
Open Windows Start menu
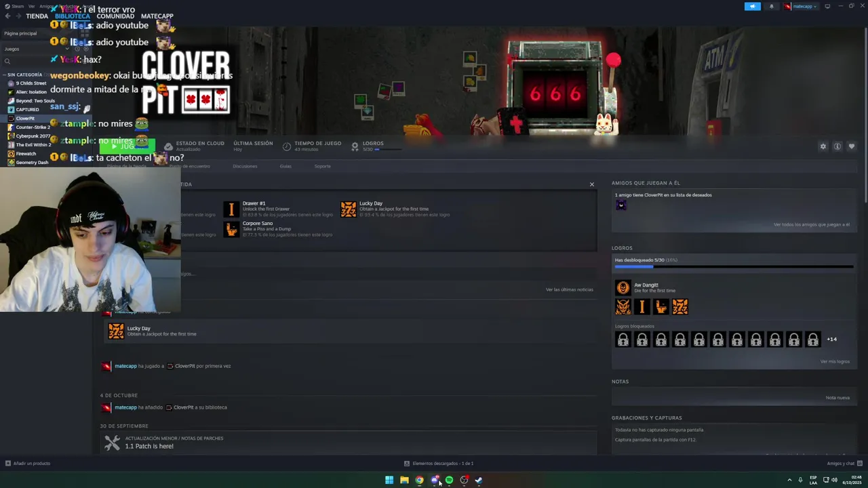(x=389, y=480)
